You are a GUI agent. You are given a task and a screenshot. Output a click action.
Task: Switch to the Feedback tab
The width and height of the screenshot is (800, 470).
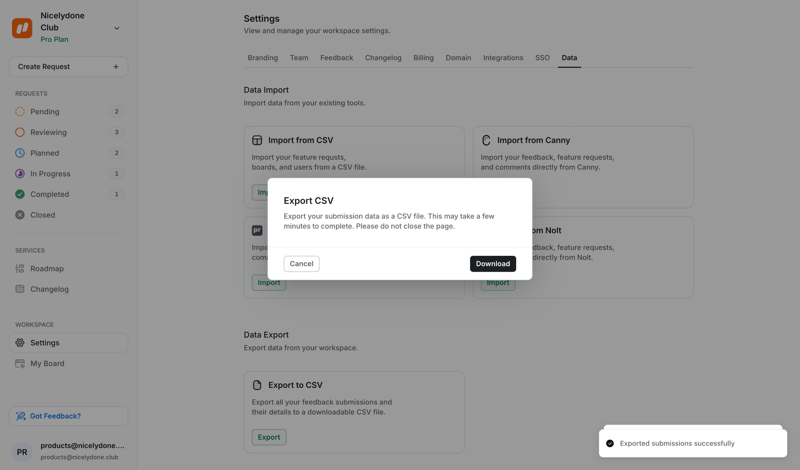click(337, 58)
